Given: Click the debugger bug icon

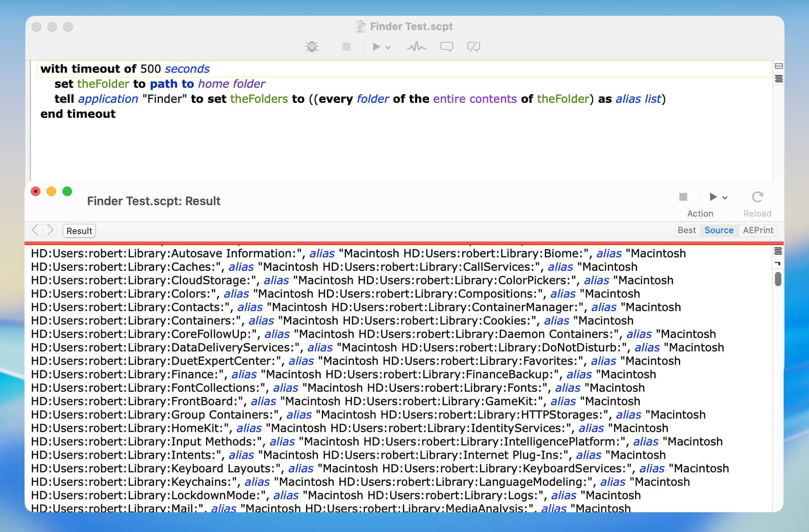Looking at the screenshot, I should [x=312, y=46].
